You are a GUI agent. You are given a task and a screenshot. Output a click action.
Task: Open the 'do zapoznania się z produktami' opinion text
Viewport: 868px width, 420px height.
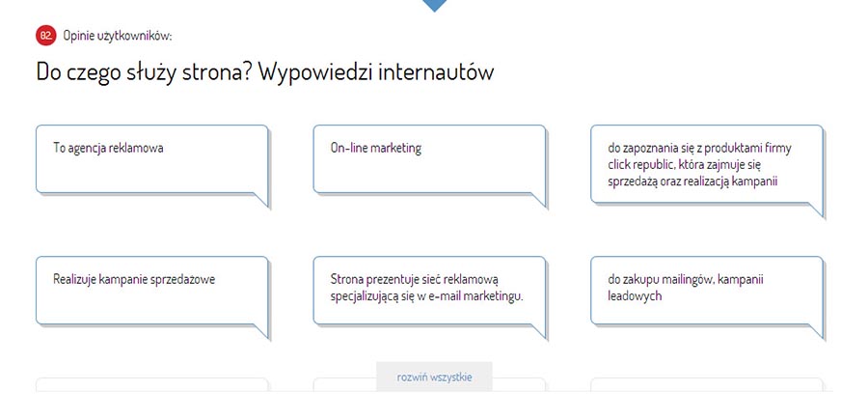pos(706,164)
